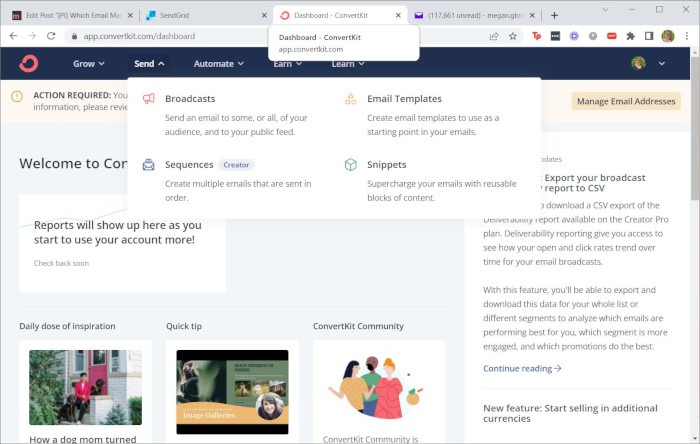Close the Dashboard - ConvertKit tab
The image size is (700, 444).
[398, 15]
